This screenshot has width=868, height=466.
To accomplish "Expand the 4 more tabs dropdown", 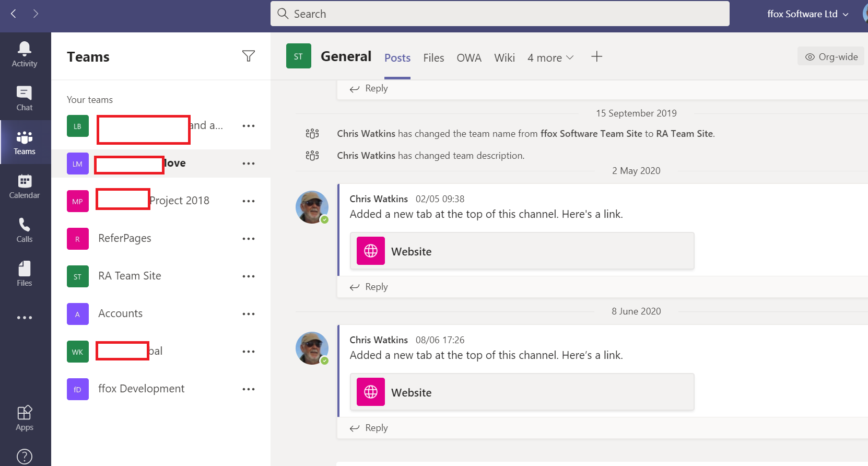I will [x=550, y=57].
